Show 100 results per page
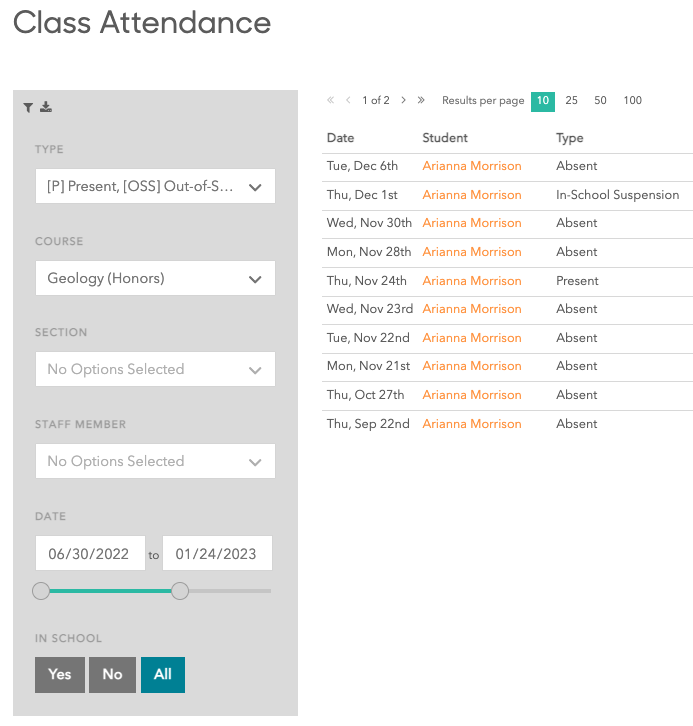 (632, 100)
